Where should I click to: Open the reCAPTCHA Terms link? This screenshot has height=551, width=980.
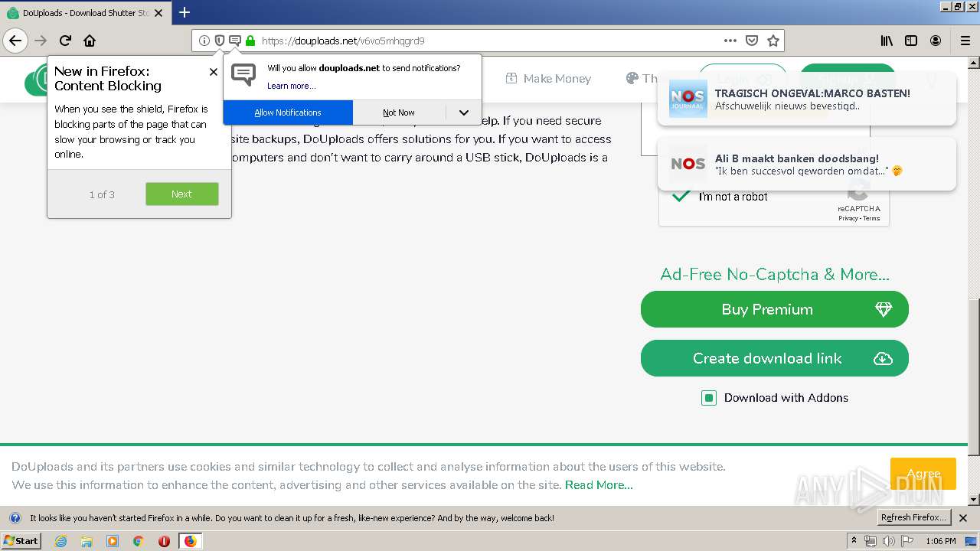tap(871, 219)
